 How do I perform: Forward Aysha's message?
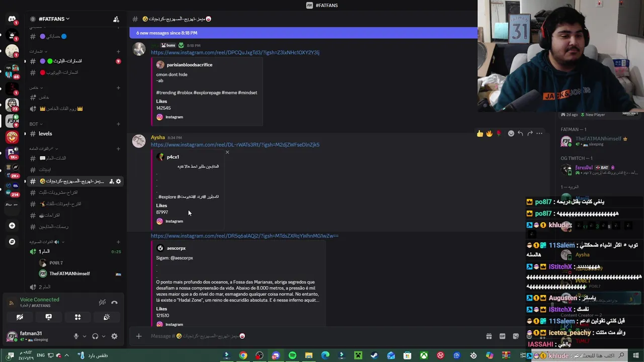click(530, 133)
